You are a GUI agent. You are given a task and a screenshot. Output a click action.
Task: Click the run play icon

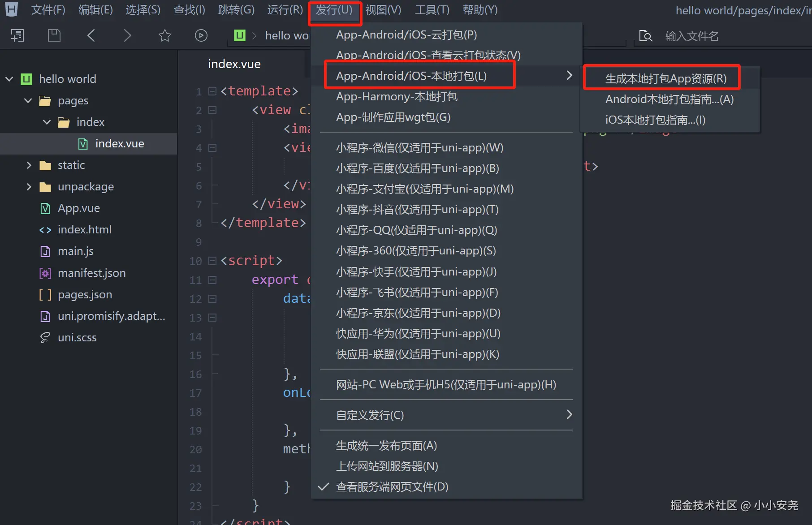click(201, 35)
